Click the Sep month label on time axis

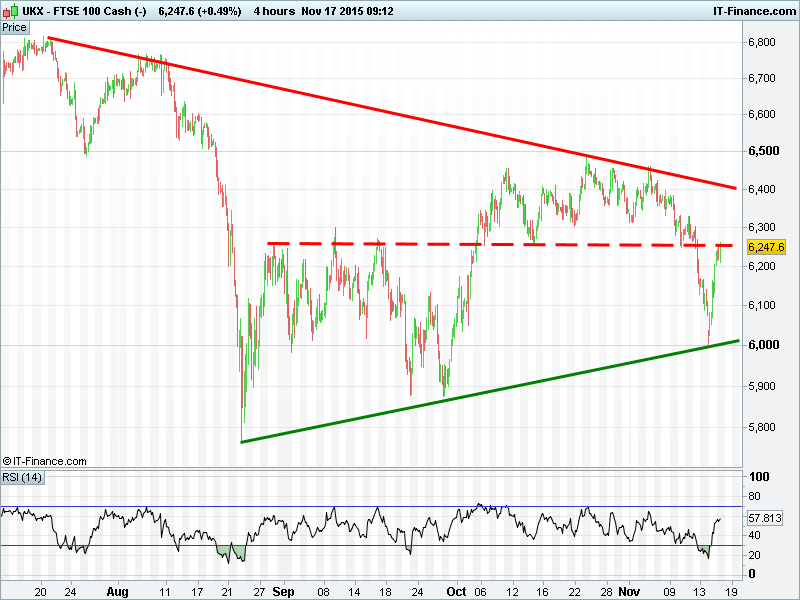(x=283, y=592)
